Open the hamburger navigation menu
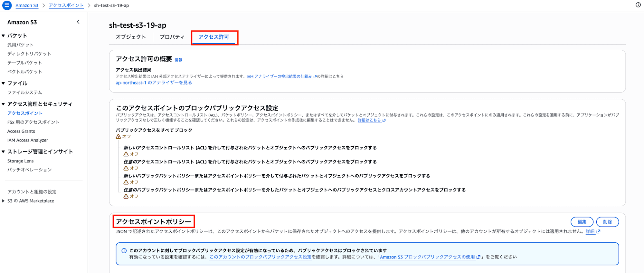Viewport: 644px width, 273px height. 7,5
